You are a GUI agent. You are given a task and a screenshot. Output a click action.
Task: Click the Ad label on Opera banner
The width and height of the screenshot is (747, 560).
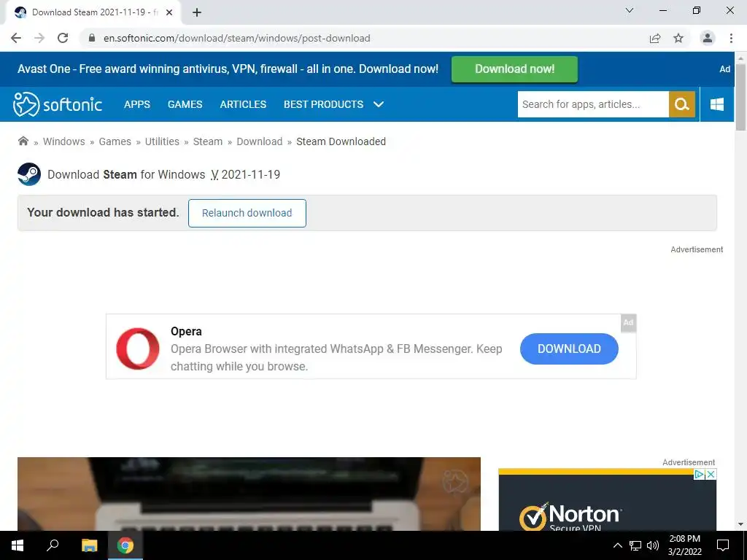tap(628, 322)
